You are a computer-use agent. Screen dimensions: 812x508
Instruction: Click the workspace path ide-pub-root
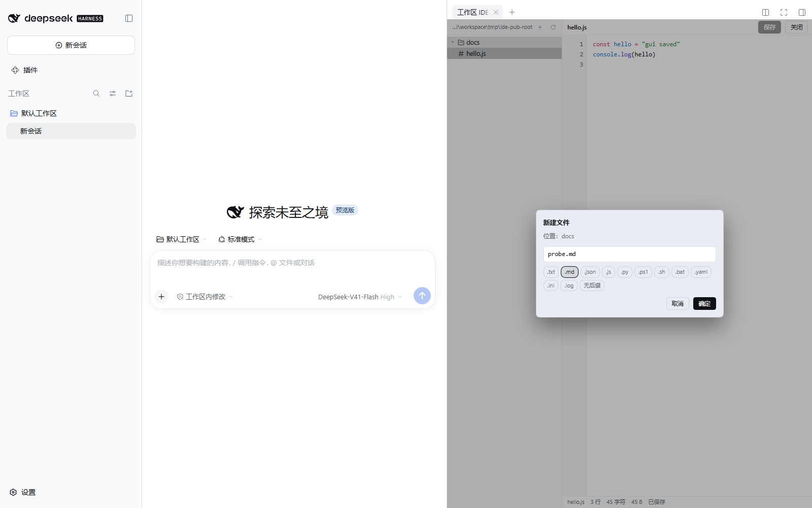(x=492, y=27)
